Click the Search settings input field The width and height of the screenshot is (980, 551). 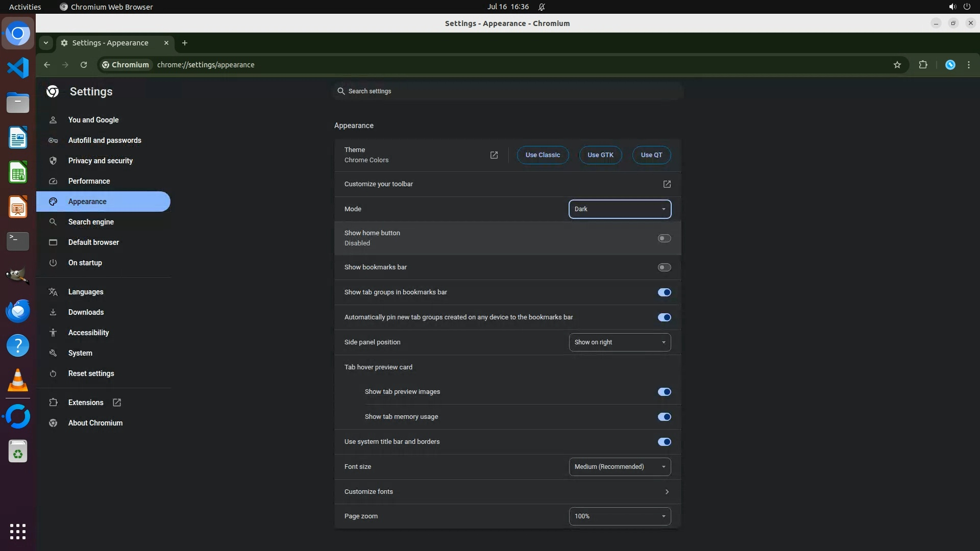[508, 91]
